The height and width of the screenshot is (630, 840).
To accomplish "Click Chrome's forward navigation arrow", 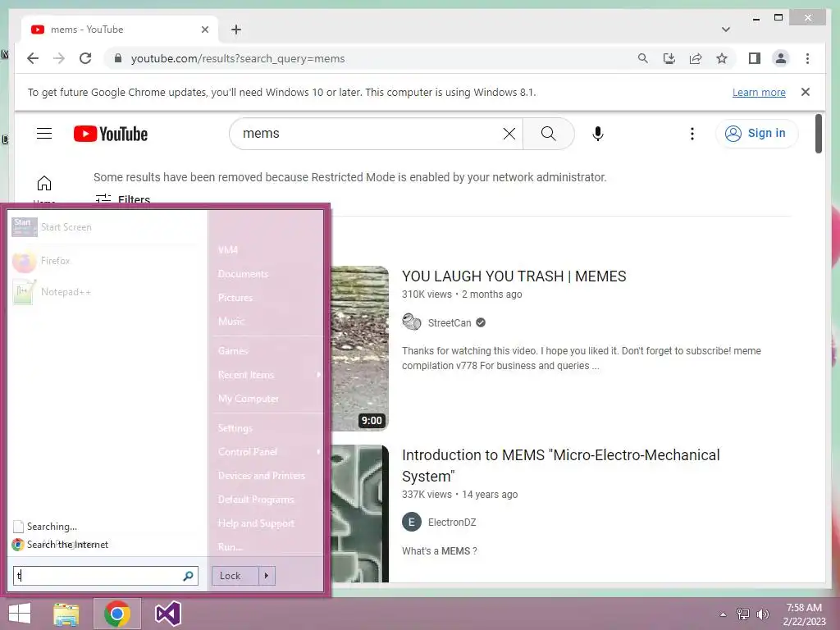I will pos(59,58).
